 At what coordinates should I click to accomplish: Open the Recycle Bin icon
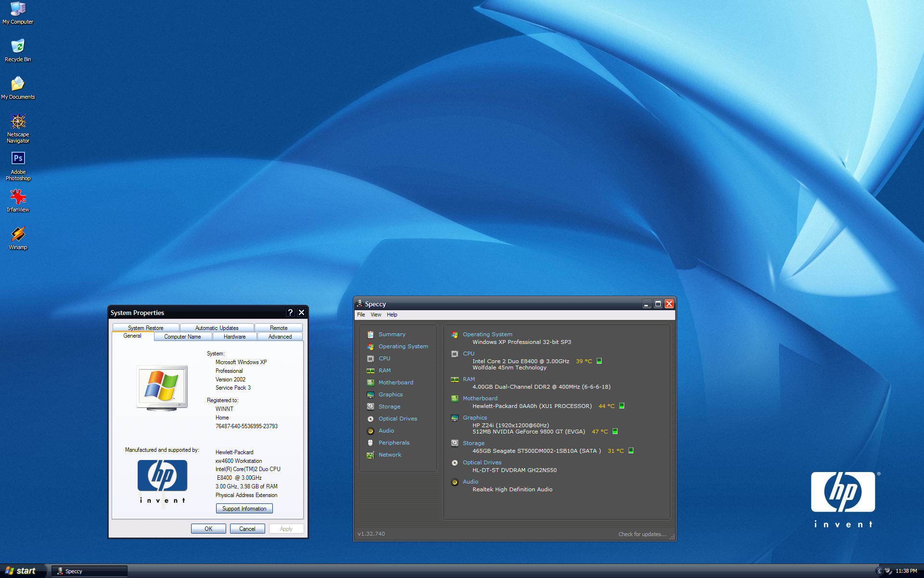point(18,51)
